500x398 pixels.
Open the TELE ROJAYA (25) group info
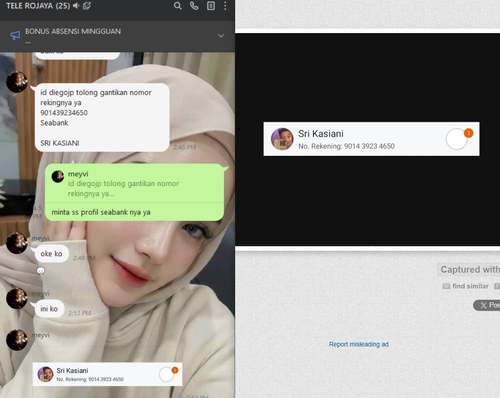click(38, 6)
